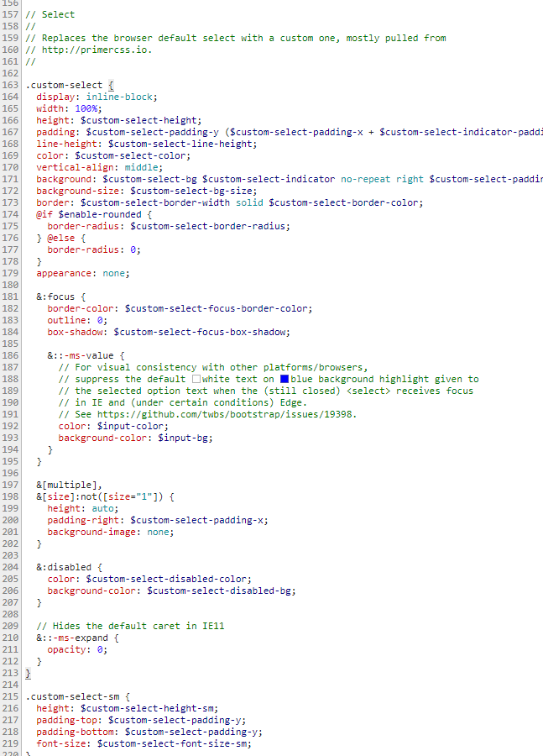Click the '$input-color' variable

(131, 426)
